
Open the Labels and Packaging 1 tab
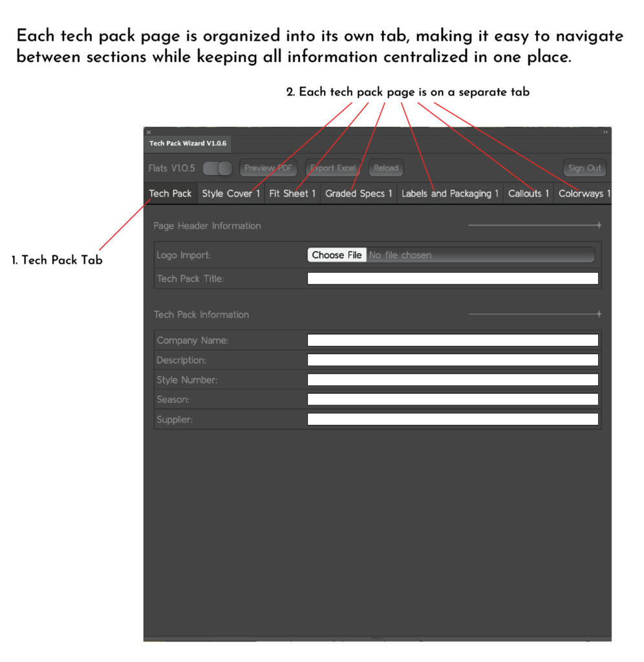(x=450, y=193)
